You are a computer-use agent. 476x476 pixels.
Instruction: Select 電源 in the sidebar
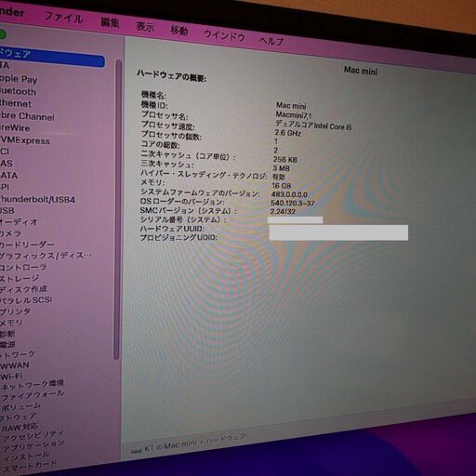pyautogui.click(x=7, y=345)
